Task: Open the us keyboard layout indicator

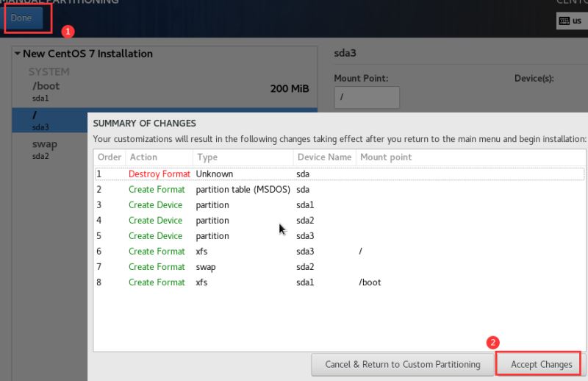Action: click(570, 21)
